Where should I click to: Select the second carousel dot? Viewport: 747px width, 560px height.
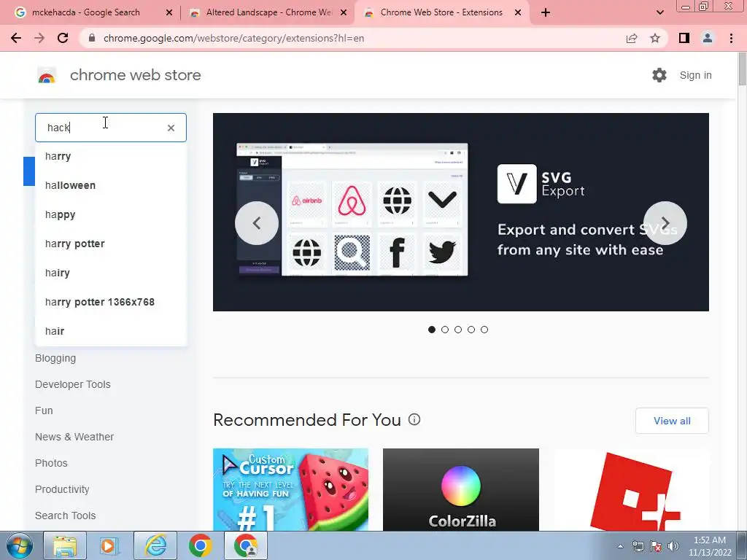click(445, 330)
